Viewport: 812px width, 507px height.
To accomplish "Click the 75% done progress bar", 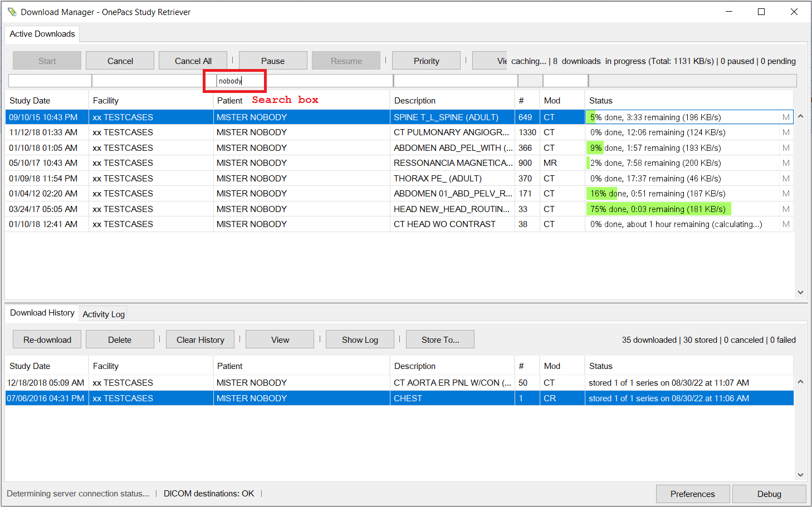I will [658, 209].
